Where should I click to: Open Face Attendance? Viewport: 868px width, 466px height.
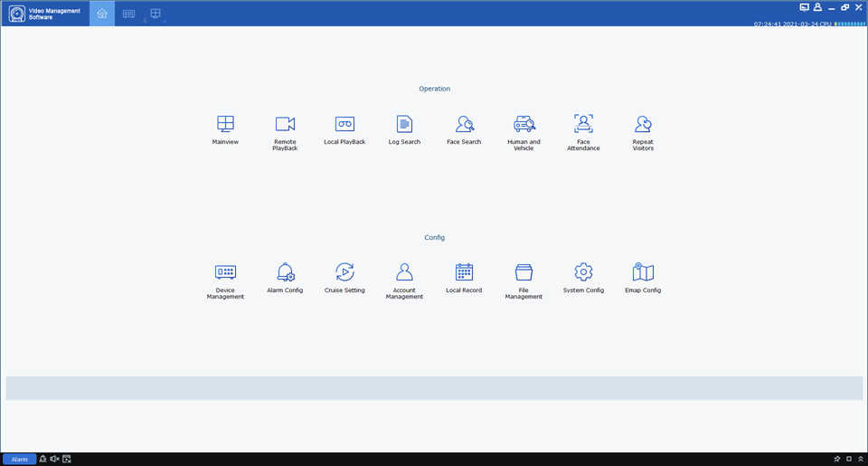(x=583, y=124)
